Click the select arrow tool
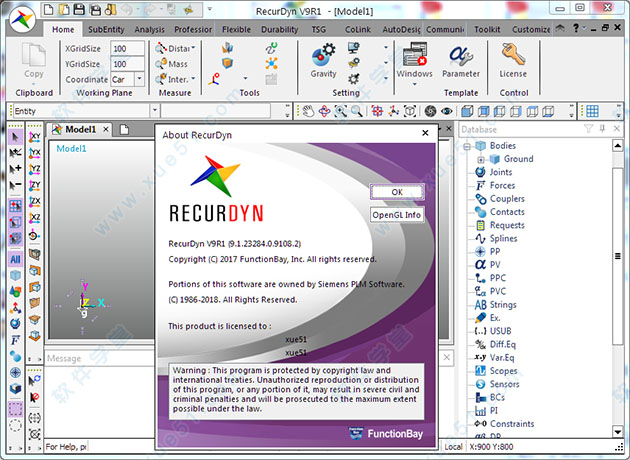Image resolution: width=630 pixels, height=460 pixels. tap(15, 137)
